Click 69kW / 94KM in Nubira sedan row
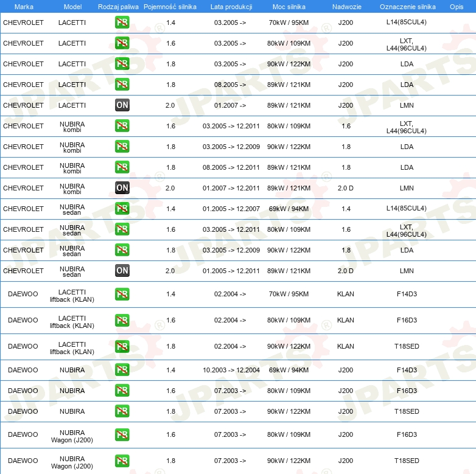This screenshot has height=474, width=476. pyautogui.click(x=289, y=209)
